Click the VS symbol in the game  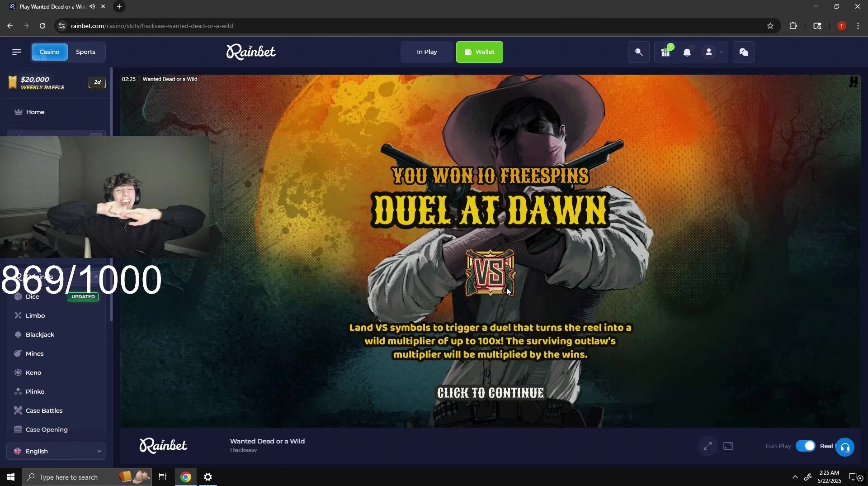click(x=491, y=272)
